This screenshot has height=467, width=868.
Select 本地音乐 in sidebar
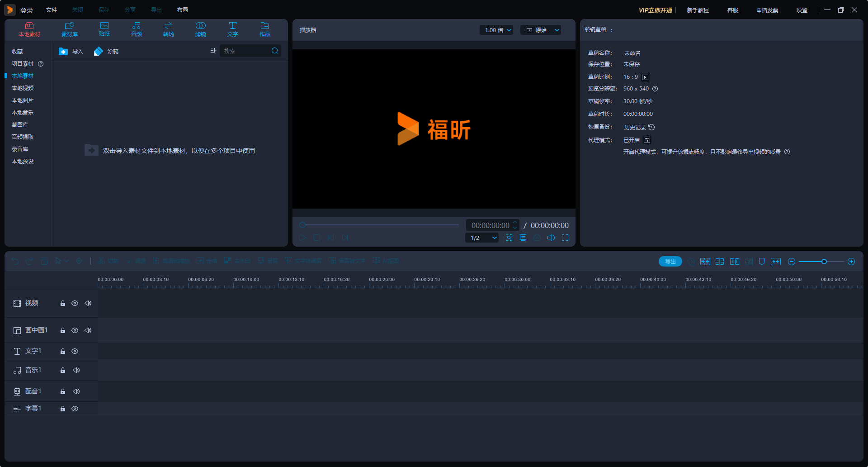coord(23,113)
